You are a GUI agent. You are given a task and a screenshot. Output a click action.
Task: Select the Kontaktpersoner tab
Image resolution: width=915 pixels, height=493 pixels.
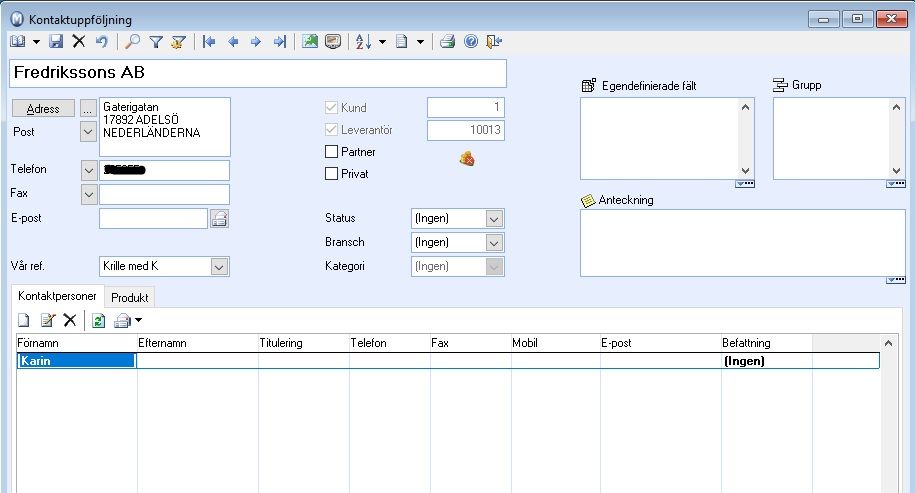(58, 297)
